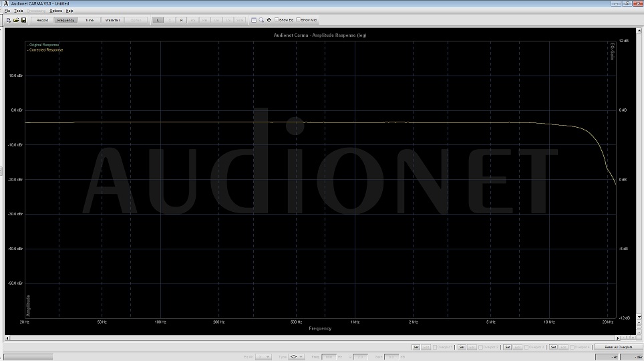Click the New file icon
The image size is (644, 361).
[8, 20]
